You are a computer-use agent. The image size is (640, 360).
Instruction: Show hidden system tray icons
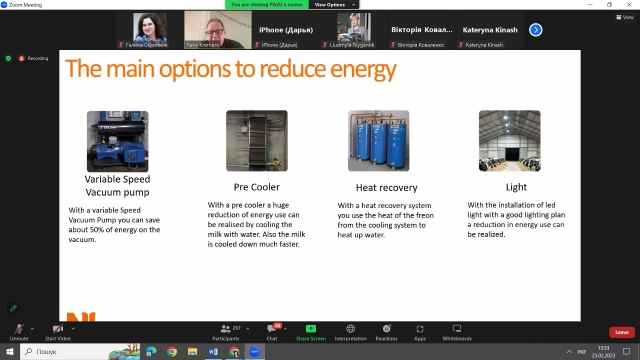(569, 351)
